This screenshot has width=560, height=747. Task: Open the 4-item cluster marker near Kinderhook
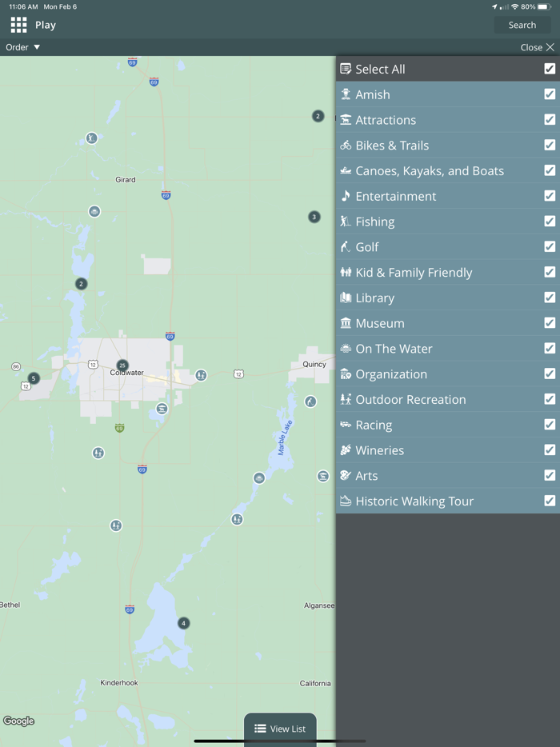click(x=183, y=623)
